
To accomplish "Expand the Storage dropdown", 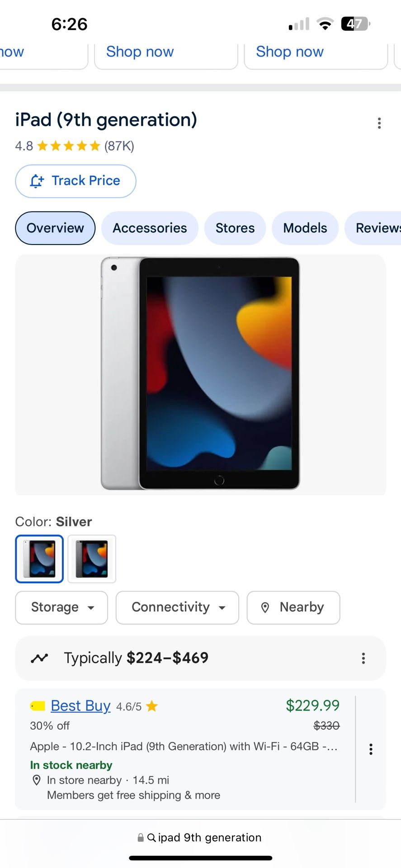I will click(61, 608).
